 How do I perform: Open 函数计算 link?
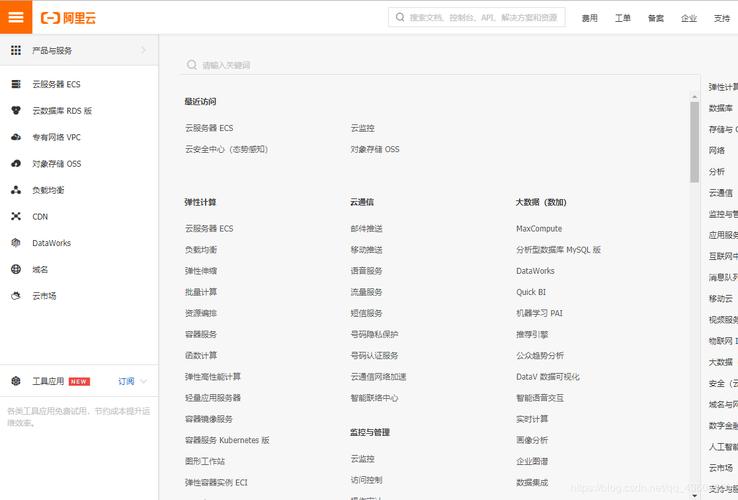(201, 355)
